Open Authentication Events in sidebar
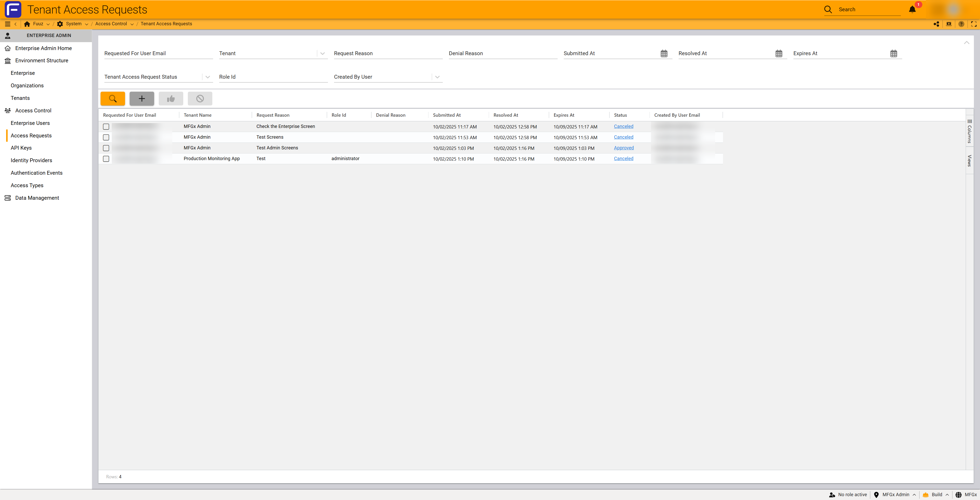This screenshot has height=500, width=980. [x=36, y=173]
